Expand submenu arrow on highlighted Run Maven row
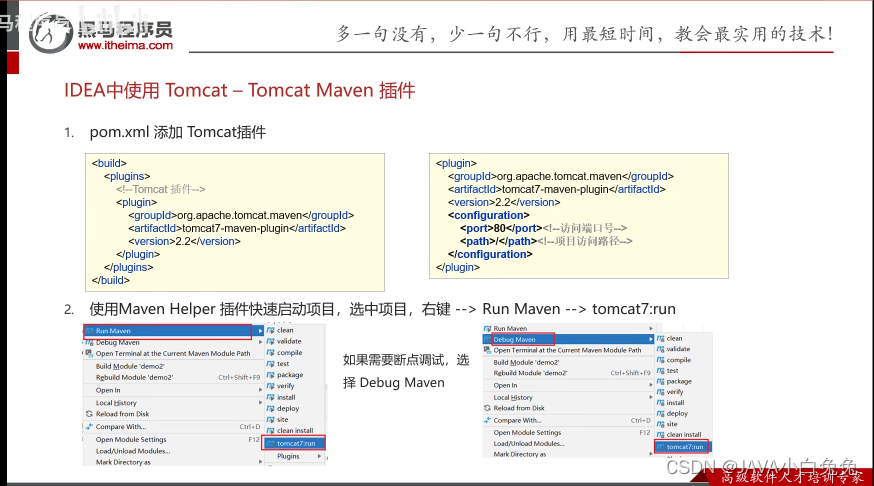This screenshot has height=486, width=874. coord(260,331)
